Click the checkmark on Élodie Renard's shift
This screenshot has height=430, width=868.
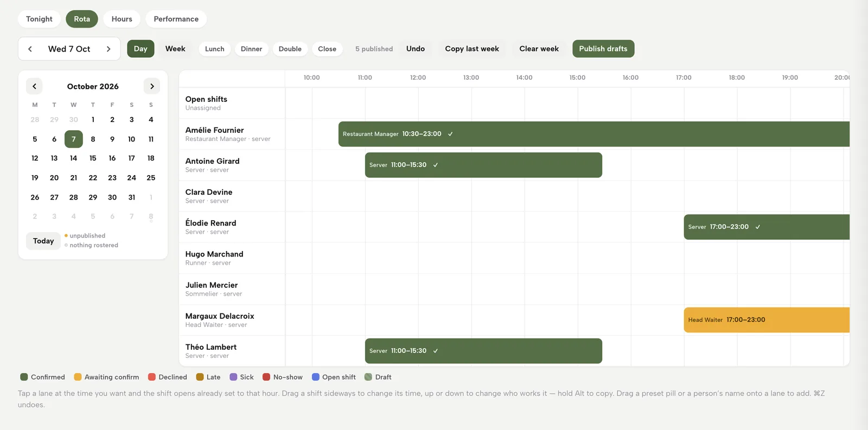(x=758, y=227)
